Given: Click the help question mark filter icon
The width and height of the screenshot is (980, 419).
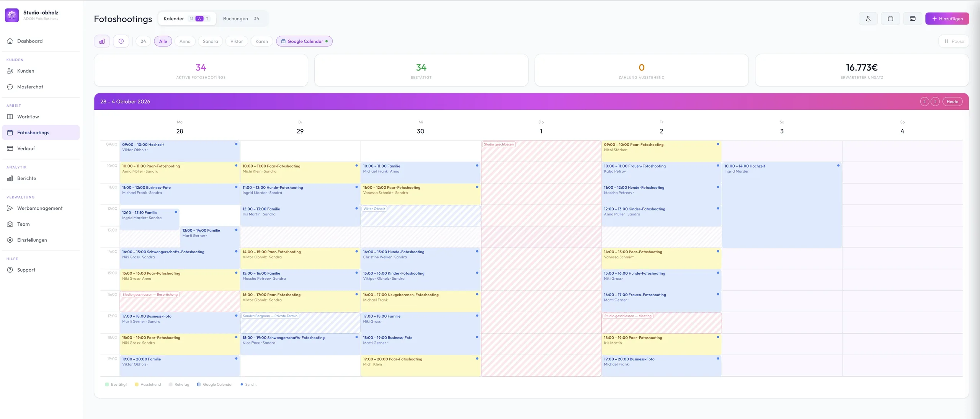Looking at the screenshot, I should [121, 41].
